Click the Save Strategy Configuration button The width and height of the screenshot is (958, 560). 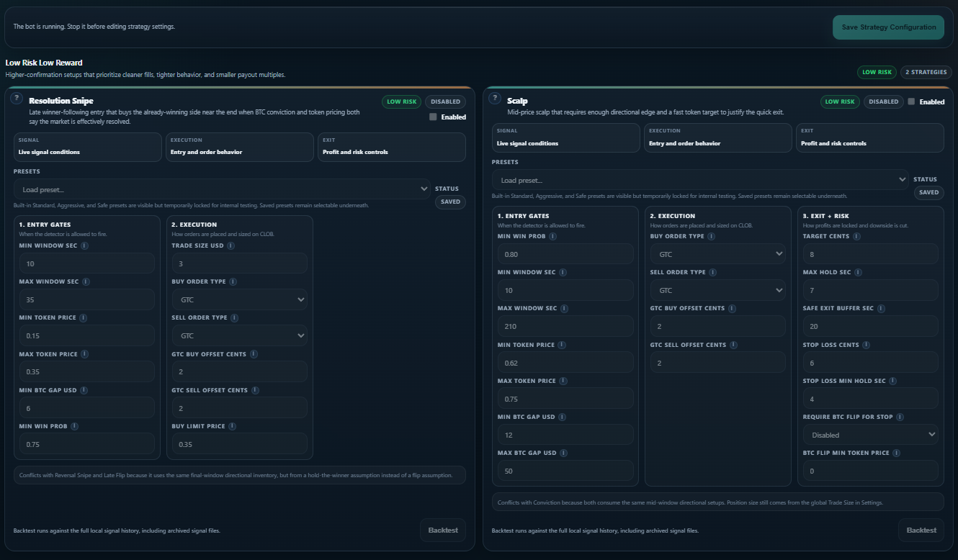pos(888,27)
